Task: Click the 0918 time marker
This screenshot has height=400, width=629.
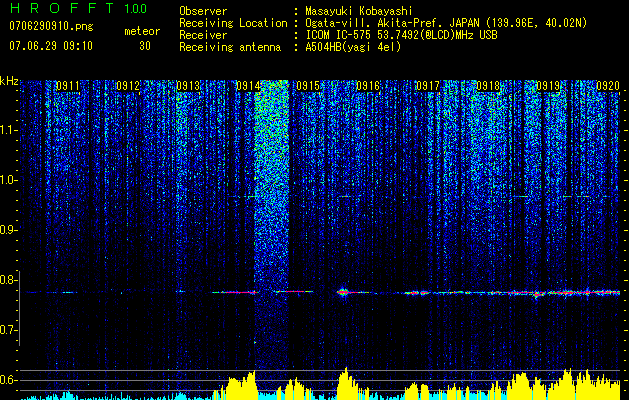Action: (488, 86)
